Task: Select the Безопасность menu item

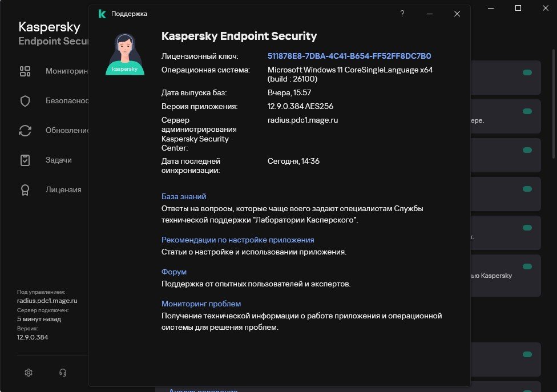Action: (x=67, y=101)
